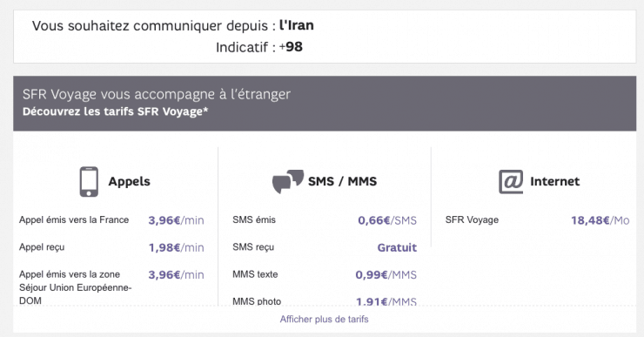Image resolution: width=644 pixels, height=337 pixels.
Task: Expand tariffs via Afficher plus de tarifs
Action: 324,320
